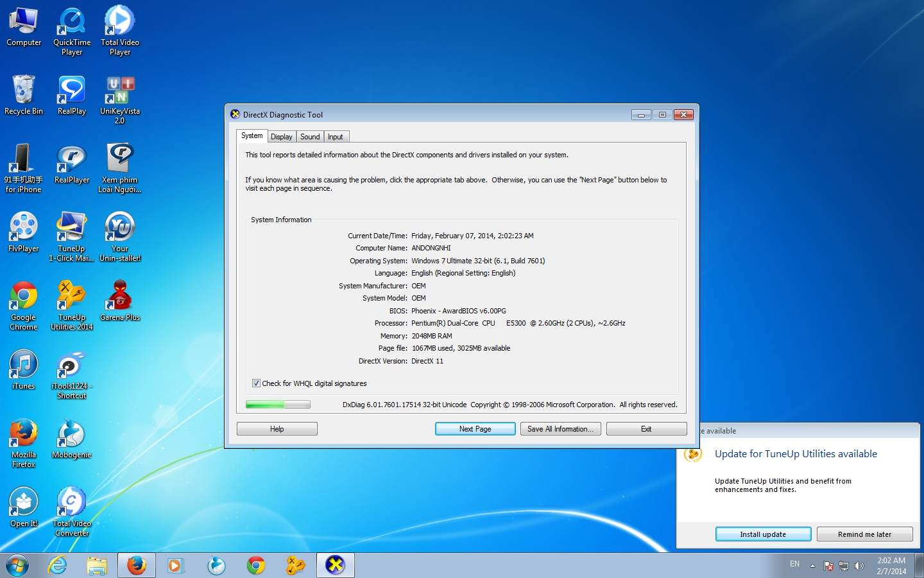
Task: Go to Next Page in DxDiag
Action: 475,429
